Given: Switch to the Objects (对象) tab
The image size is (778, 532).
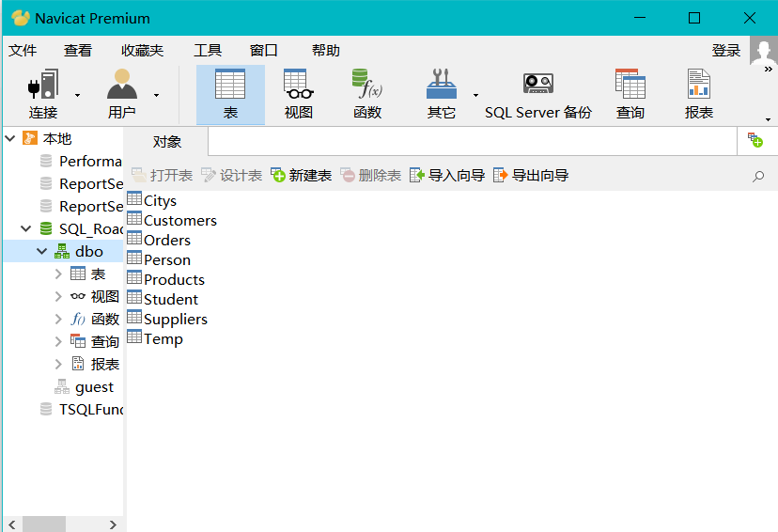Looking at the screenshot, I should (166, 142).
